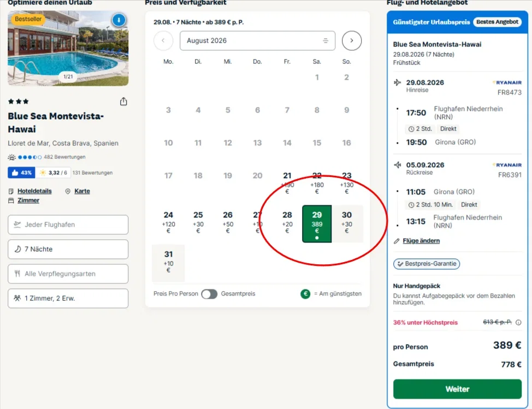
Task: Open the hotel pool photo gallery
Action: pos(68,48)
